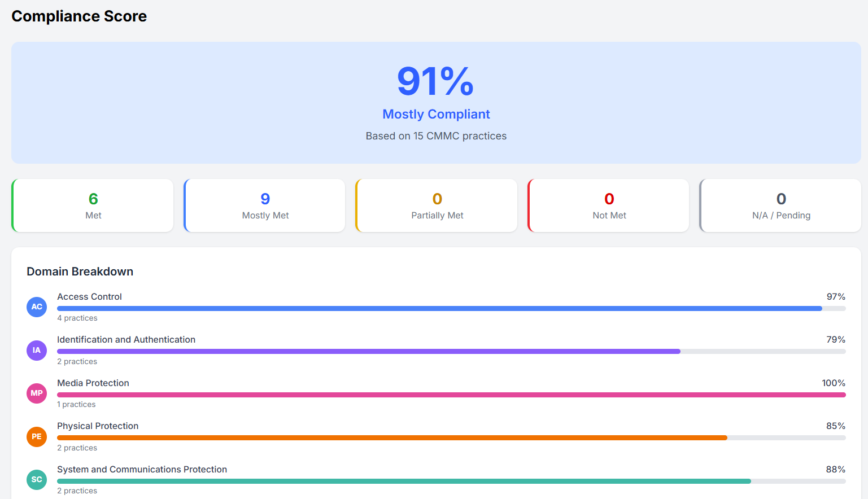Click the Media Protection progress bar
This screenshot has height=499, width=868.
point(451,395)
